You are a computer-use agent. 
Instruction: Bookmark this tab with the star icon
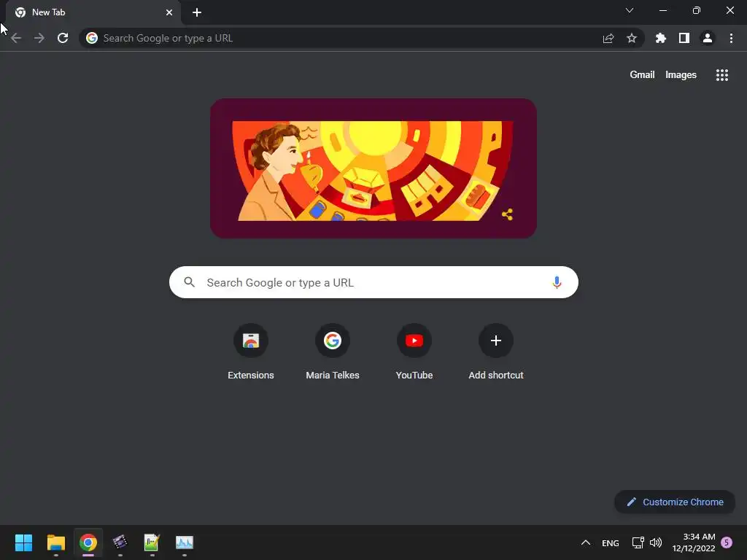[632, 38]
